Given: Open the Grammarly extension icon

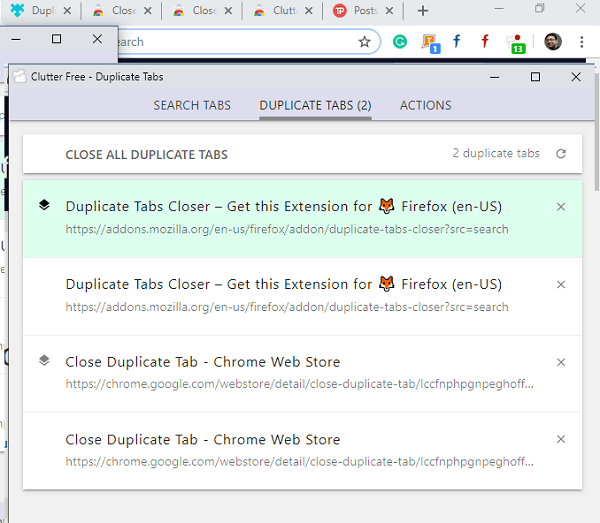Looking at the screenshot, I should (x=400, y=41).
